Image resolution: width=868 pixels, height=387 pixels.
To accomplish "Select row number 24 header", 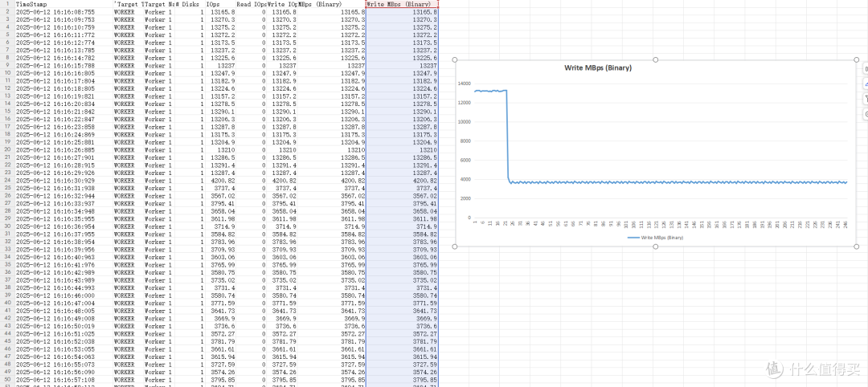I will (x=7, y=181).
